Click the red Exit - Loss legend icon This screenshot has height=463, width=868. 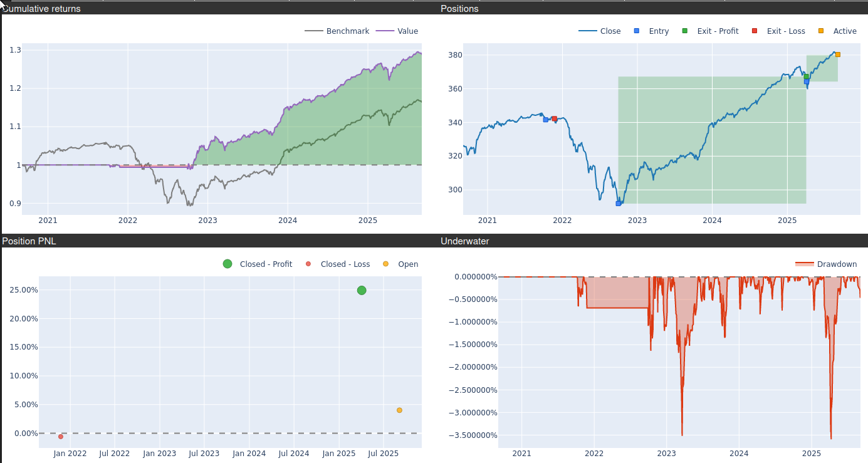click(755, 31)
